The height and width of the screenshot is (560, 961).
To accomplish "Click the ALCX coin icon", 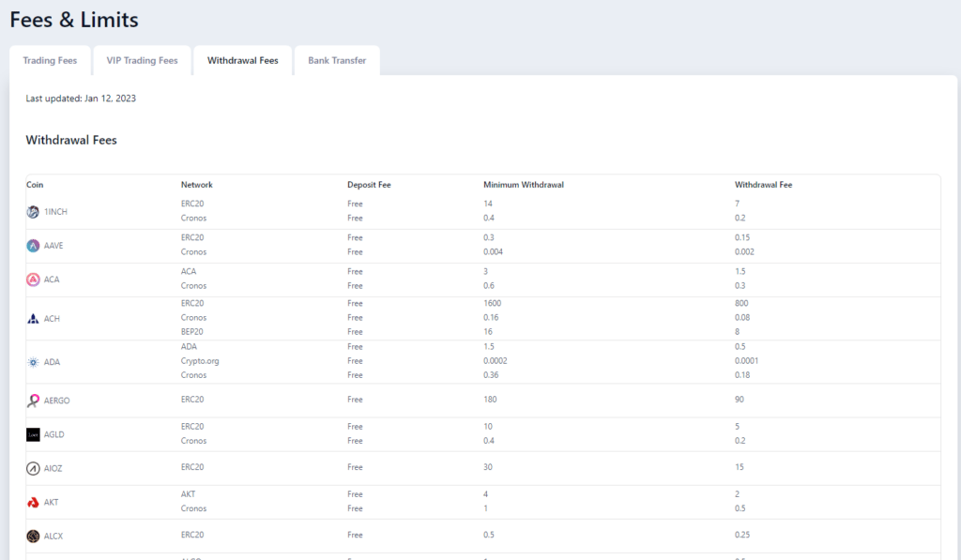I will coord(33,537).
